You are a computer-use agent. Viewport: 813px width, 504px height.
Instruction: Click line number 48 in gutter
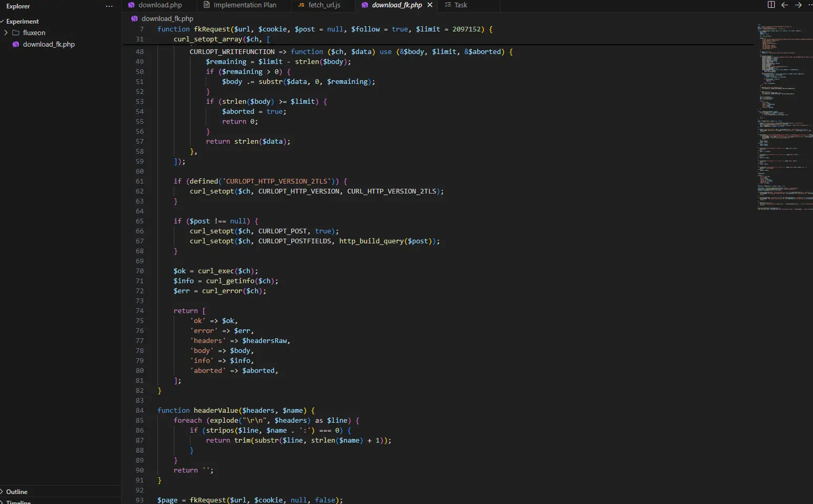(140, 52)
